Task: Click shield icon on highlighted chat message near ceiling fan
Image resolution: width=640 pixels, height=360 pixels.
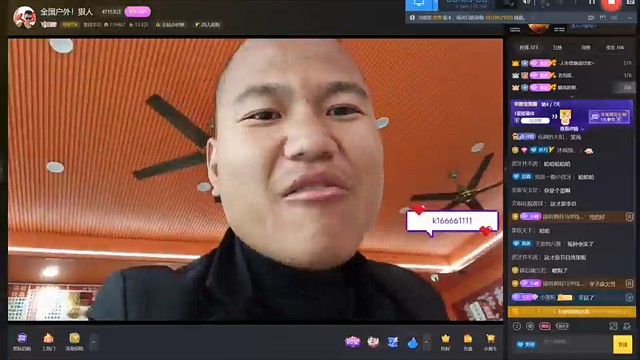Action: point(629,217)
